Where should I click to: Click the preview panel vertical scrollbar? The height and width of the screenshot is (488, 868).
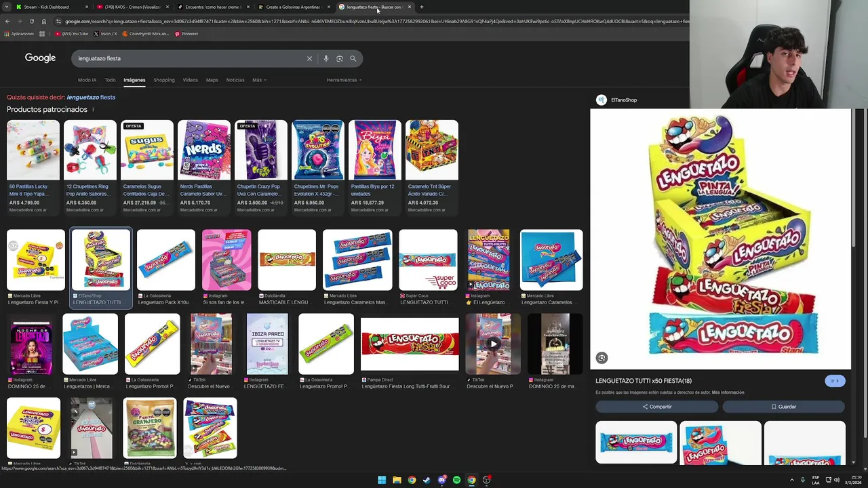click(x=854, y=176)
